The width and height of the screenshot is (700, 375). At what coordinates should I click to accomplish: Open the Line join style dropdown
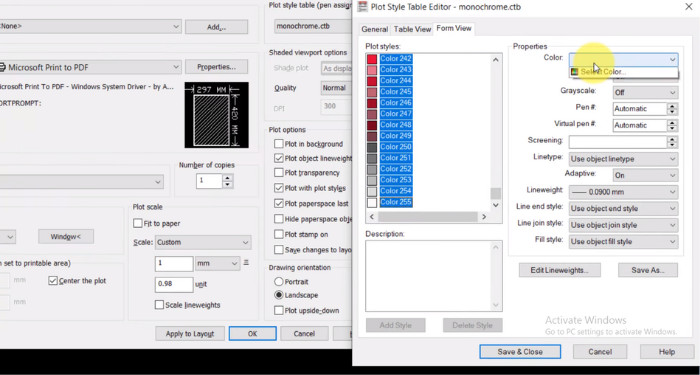tap(623, 225)
